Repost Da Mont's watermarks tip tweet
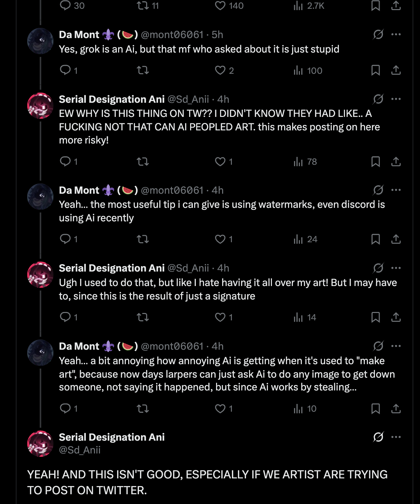The width and height of the screenshot is (420, 504). pos(143,239)
